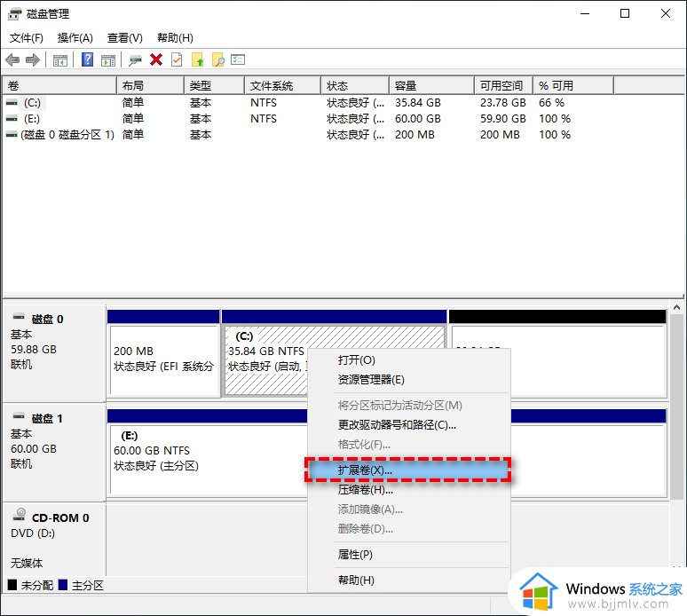
Task: Click the drive icon beside (C:) row
Action: pos(12,103)
